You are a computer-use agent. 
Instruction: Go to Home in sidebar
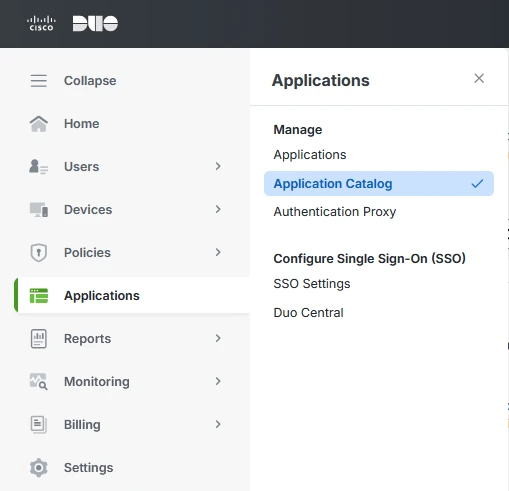pyautogui.click(x=82, y=124)
